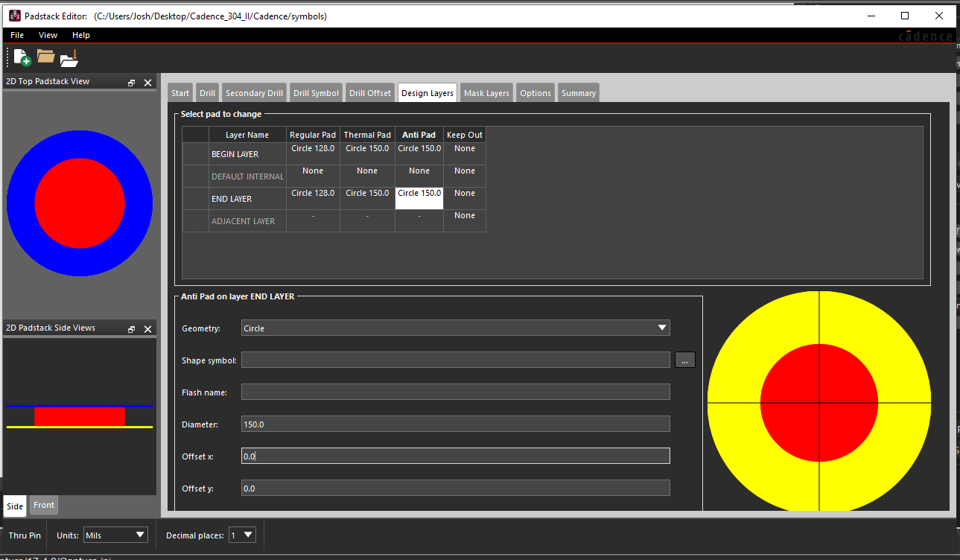
Task: Select BEGIN LAYER Regular Pad cell Circle 128.0
Action: point(313,154)
